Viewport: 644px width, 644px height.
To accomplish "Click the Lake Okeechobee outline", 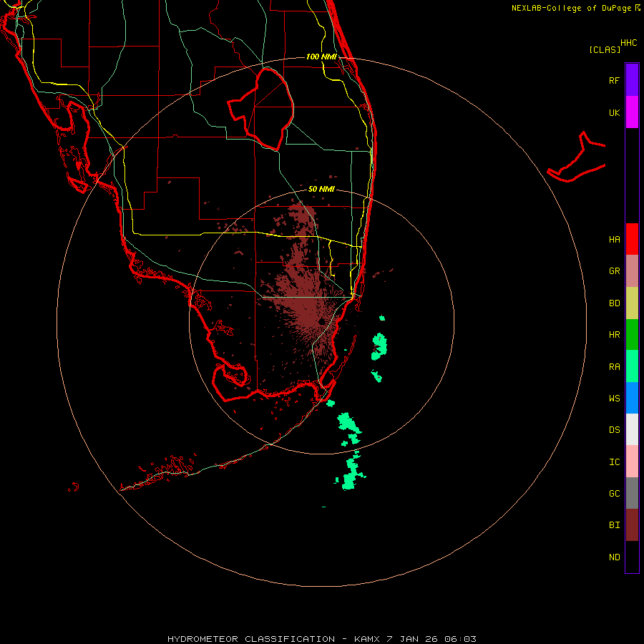I will pyautogui.click(x=261, y=109).
